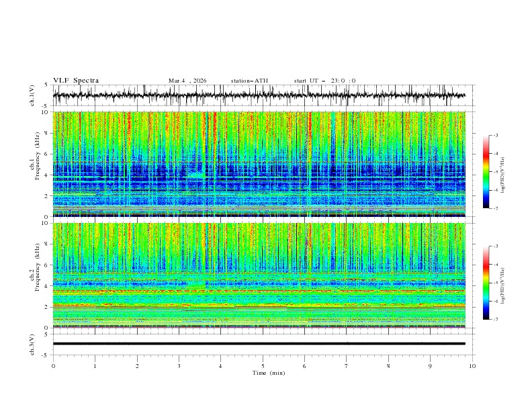Click the 'ch.3(V)' waveform axis label
Screen dimensions: 532x411
(x=32, y=345)
